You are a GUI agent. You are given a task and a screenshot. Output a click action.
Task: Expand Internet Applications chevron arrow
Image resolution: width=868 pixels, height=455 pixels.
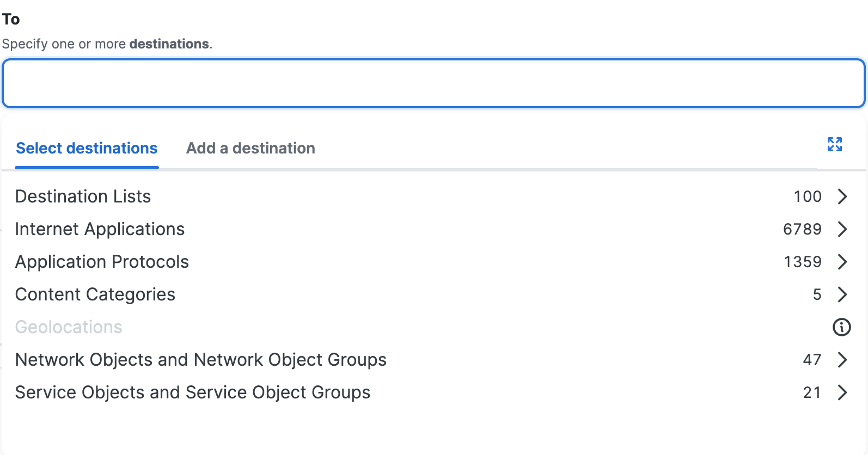pyautogui.click(x=842, y=229)
